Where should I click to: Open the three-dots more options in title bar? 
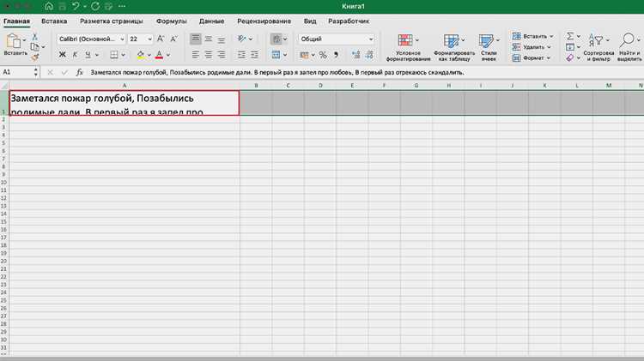point(122,6)
